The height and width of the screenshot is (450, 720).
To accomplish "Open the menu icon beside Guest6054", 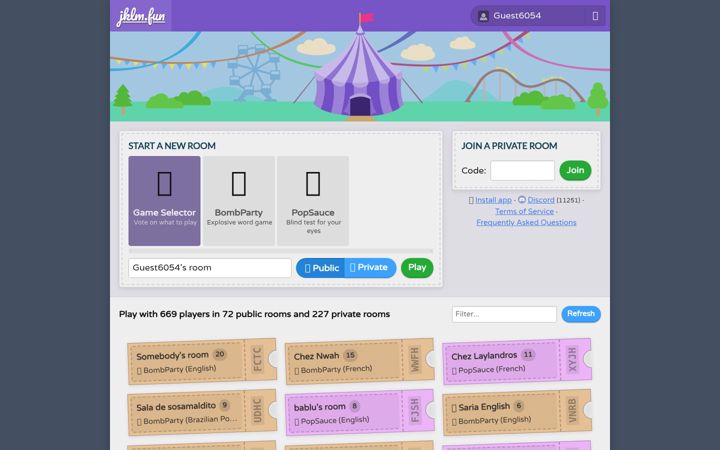I will point(595,16).
